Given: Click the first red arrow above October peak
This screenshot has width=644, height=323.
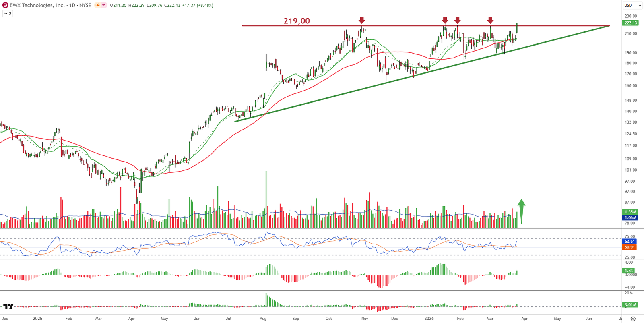Looking at the screenshot, I should [x=362, y=20].
